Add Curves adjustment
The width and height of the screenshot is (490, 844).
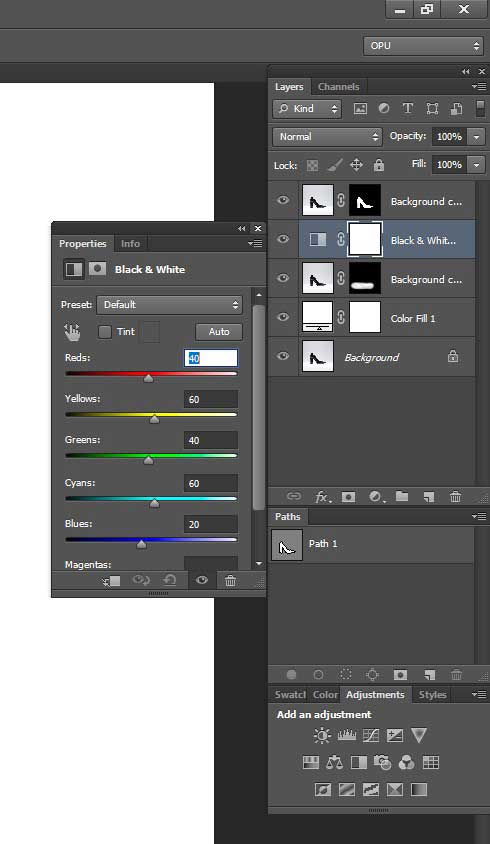(x=371, y=735)
